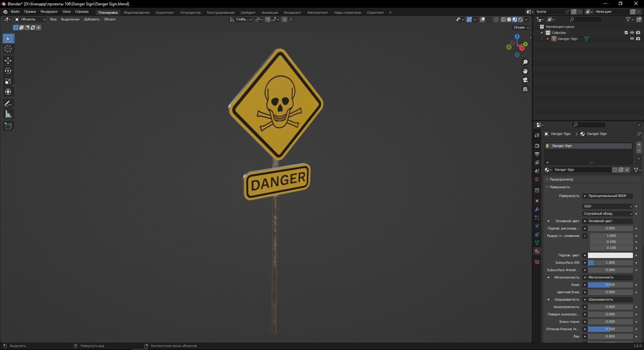Open the Опции dropdown in viewport
This screenshot has width=644, height=350.
coord(521,28)
